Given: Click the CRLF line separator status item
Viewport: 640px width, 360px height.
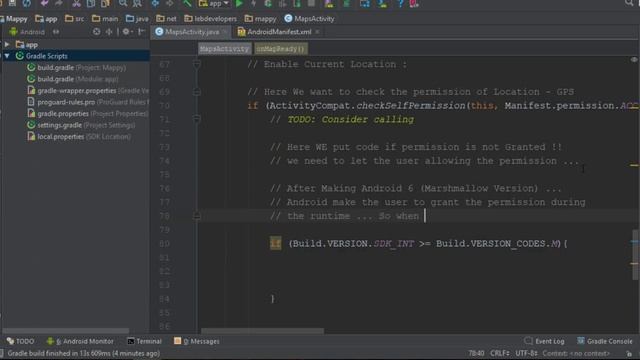Looking at the screenshot, I should click(x=499, y=353).
